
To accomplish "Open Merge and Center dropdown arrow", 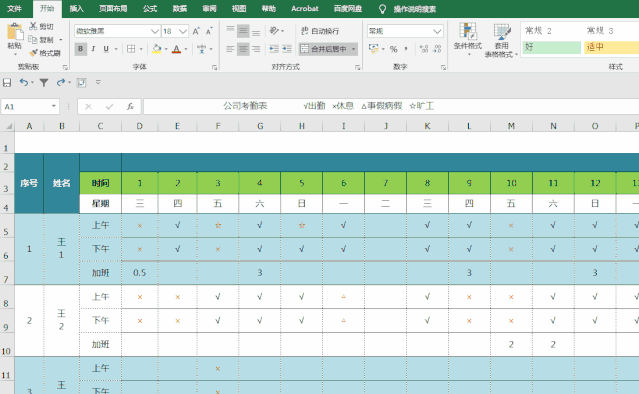I will pyautogui.click(x=353, y=49).
